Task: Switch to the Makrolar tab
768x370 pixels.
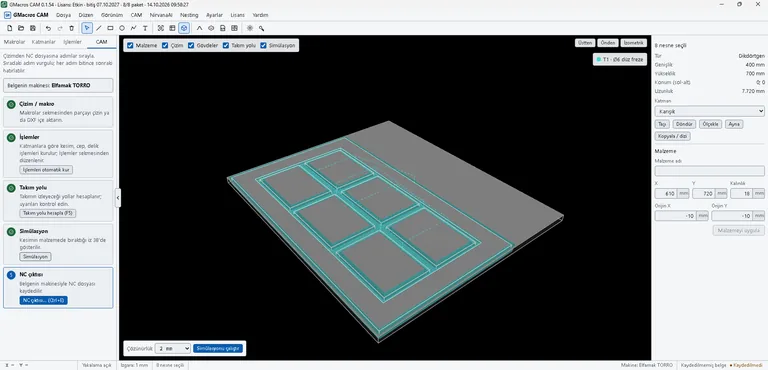Action: pyautogui.click(x=14, y=42)
